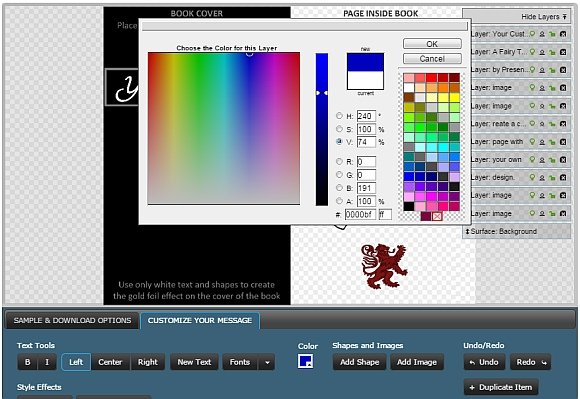Toggle lightbulb visibility of 'design.' layer

click(x=532, y=177)
